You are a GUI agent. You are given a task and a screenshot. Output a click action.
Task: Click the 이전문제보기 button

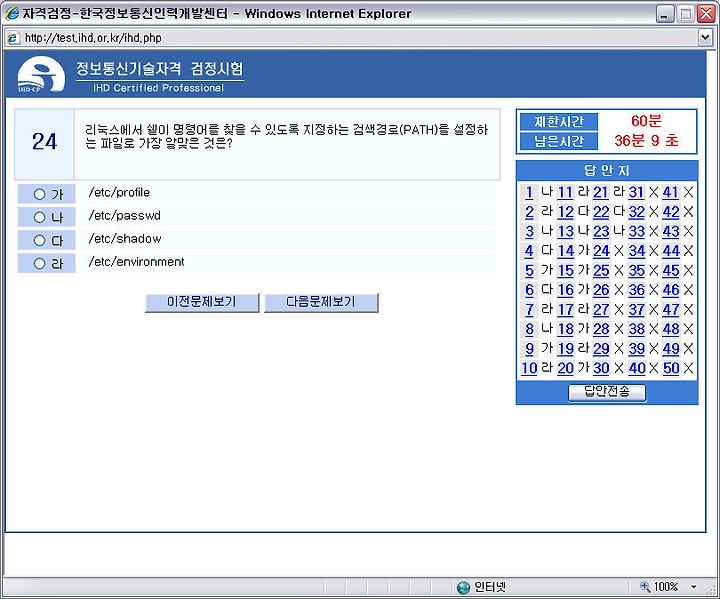pyautogui.click(x=202, y=302)
